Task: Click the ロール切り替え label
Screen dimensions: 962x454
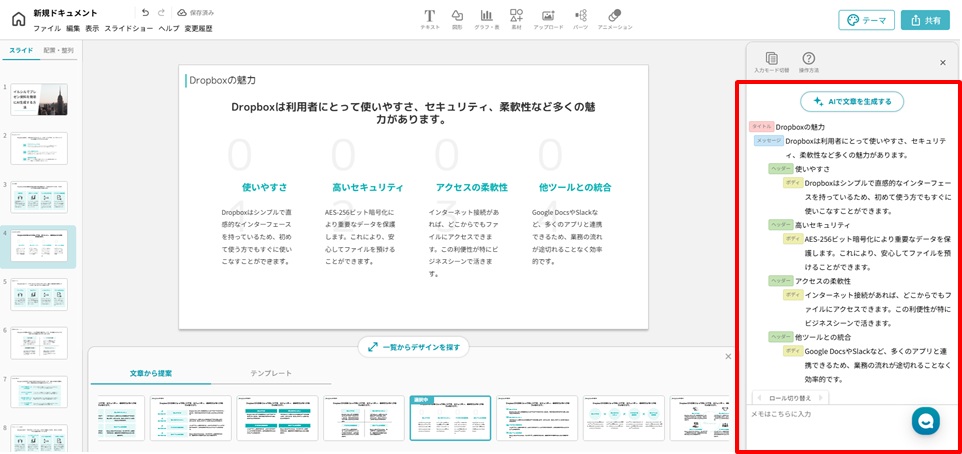Action: (789, 398)
